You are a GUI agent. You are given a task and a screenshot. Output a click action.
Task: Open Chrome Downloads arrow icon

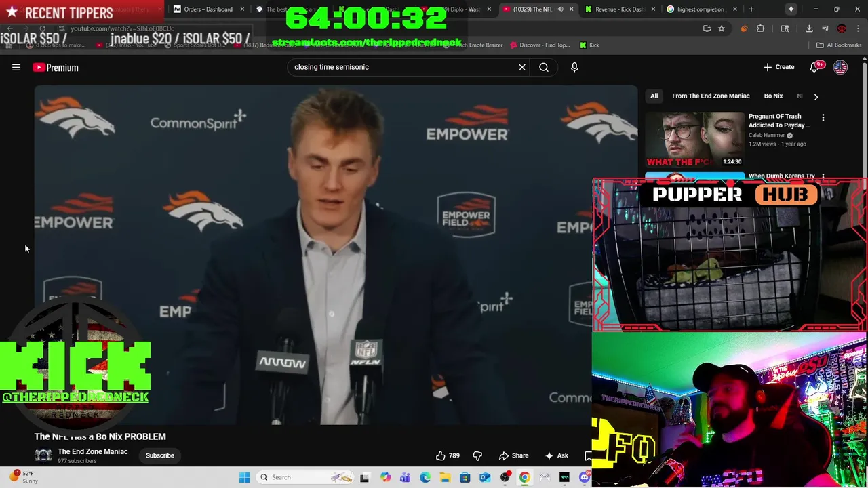(809, 28)
